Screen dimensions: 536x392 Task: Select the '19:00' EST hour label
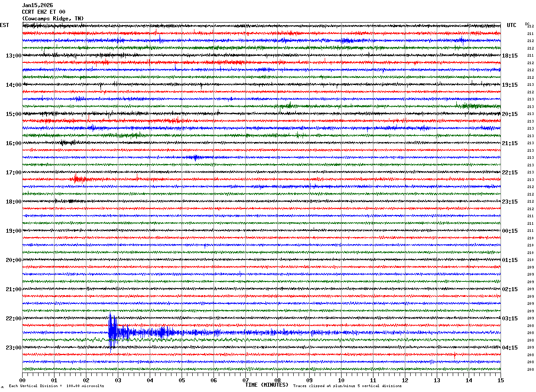[x=14, y=231]
